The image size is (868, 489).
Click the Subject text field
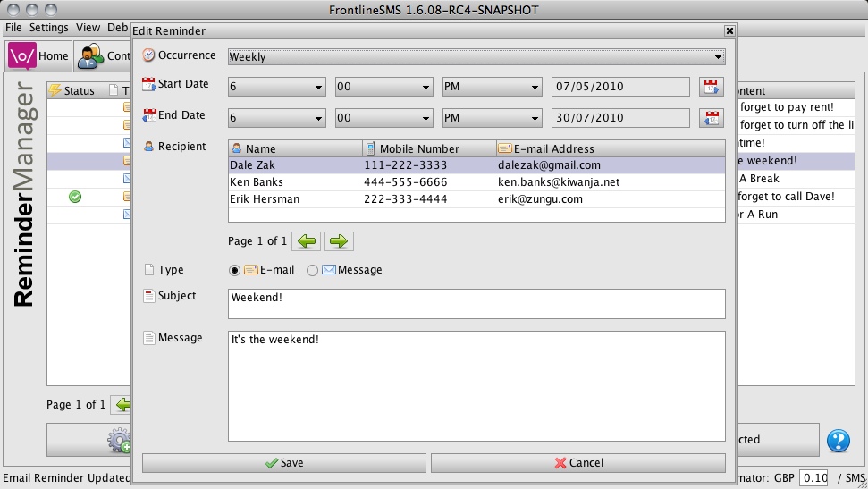pyautogui.click(x=476, y=303)
